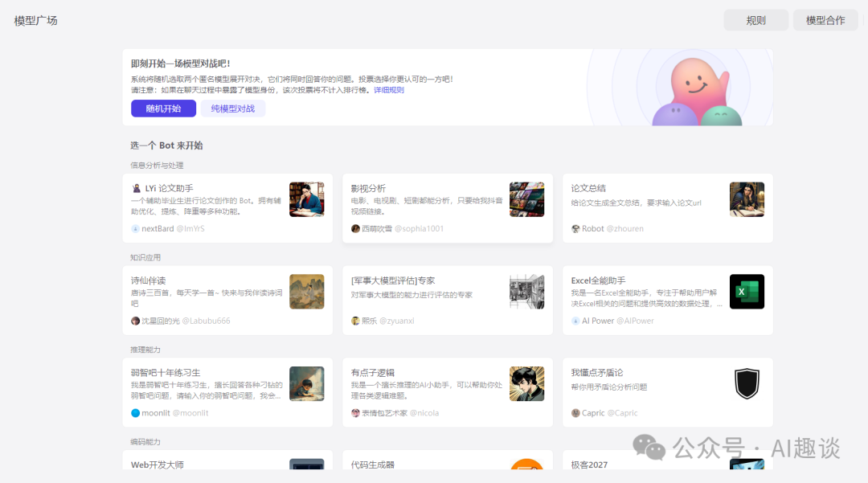Open the 详细规则 link
This screenshot has height=483, width=868.
click(389, 90)
